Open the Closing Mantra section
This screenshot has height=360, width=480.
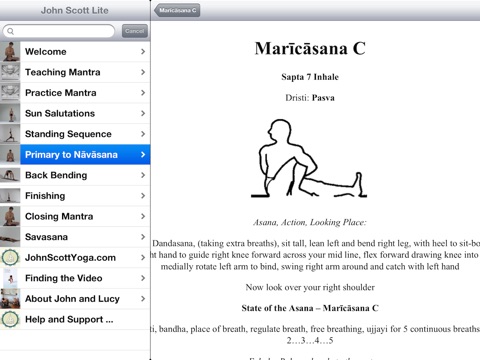[75, 217]
